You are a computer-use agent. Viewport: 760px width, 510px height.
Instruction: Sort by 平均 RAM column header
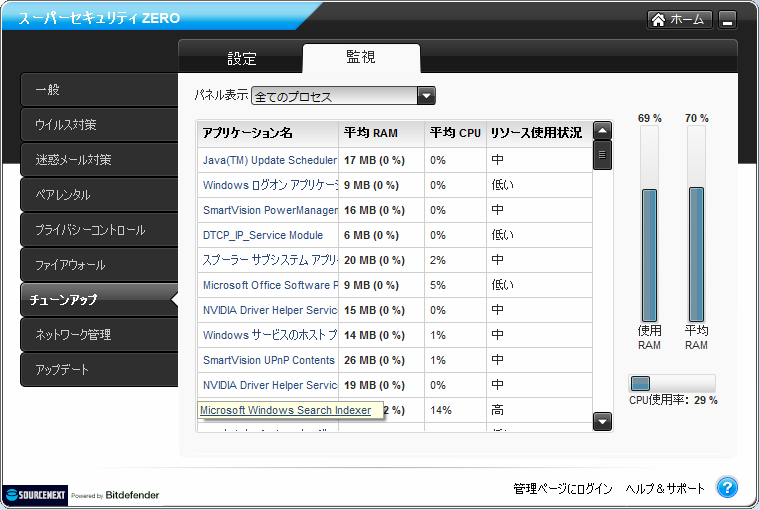pos(381,133)
